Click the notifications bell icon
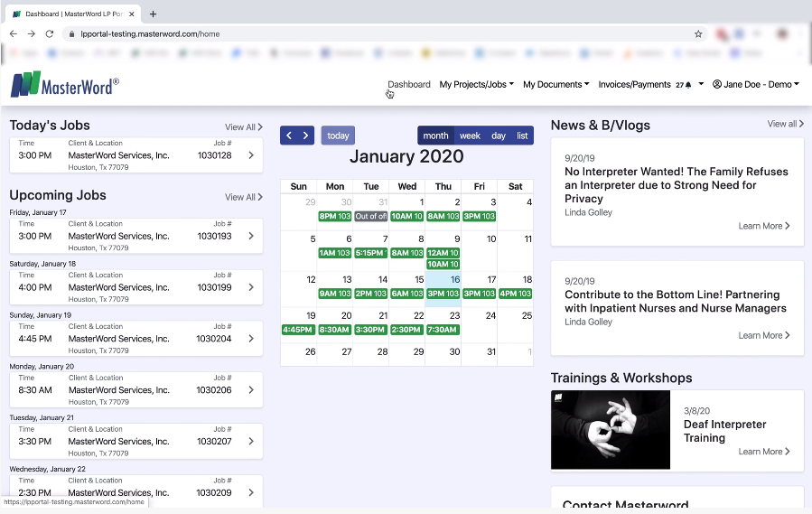Viewport: 812px width, 514px height. [x=688, y=85]
